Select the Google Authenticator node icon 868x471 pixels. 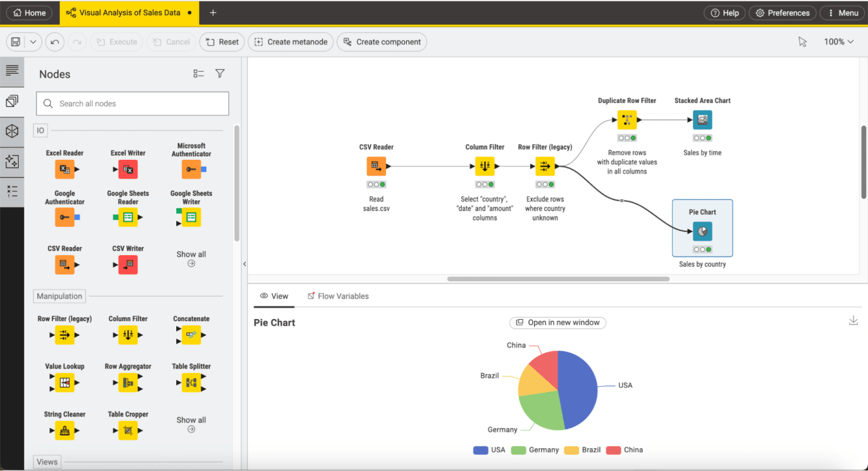point(65,217)
